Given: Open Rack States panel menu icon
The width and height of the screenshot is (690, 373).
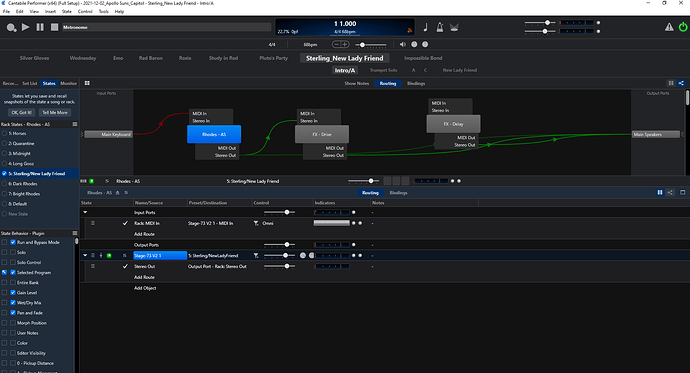Looking at the screenshot, I should point(75,124).
